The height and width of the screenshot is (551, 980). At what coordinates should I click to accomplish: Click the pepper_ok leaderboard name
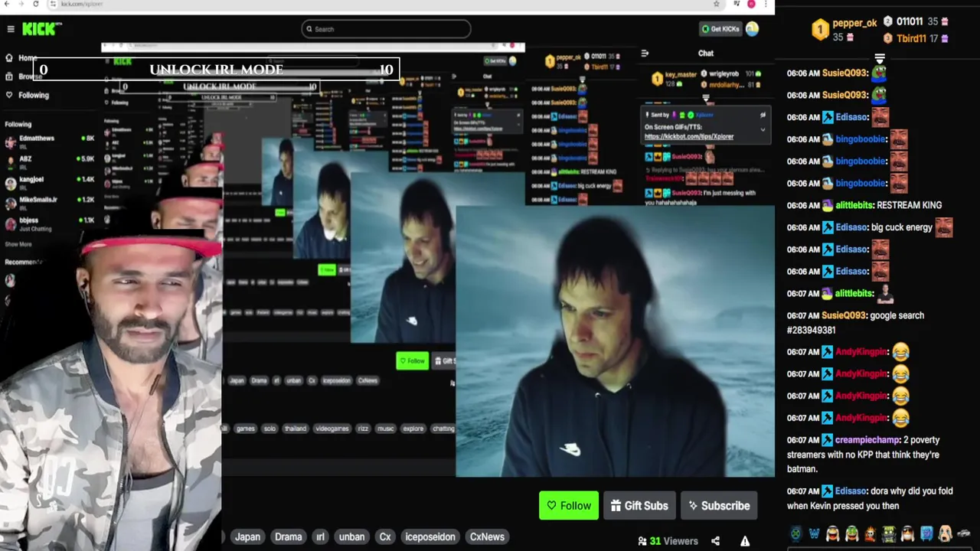[854, 23]
